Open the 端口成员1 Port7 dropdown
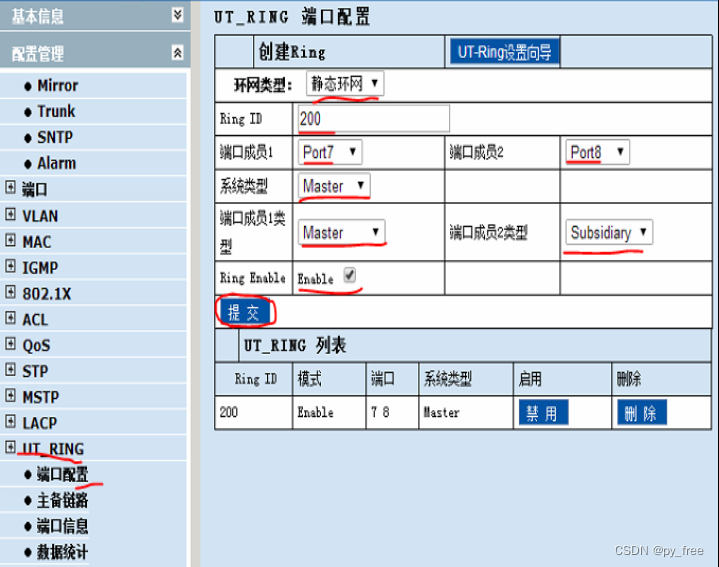Viewport: 719px width, 567px height. pos(330,152)
